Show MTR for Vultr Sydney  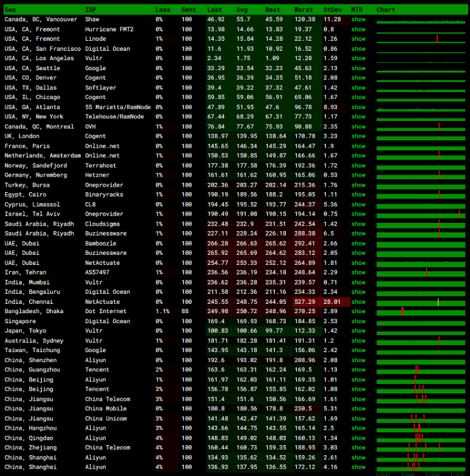(x=358, y=341)
